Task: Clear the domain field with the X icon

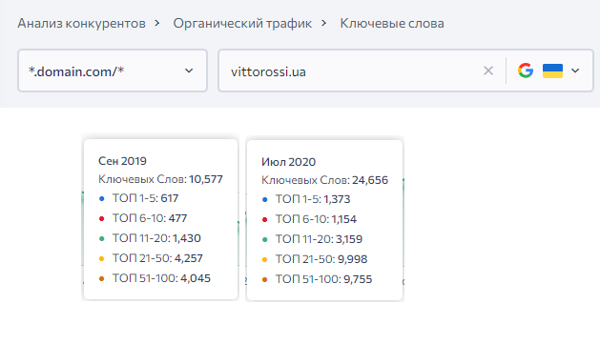Action: click(488, 71)
